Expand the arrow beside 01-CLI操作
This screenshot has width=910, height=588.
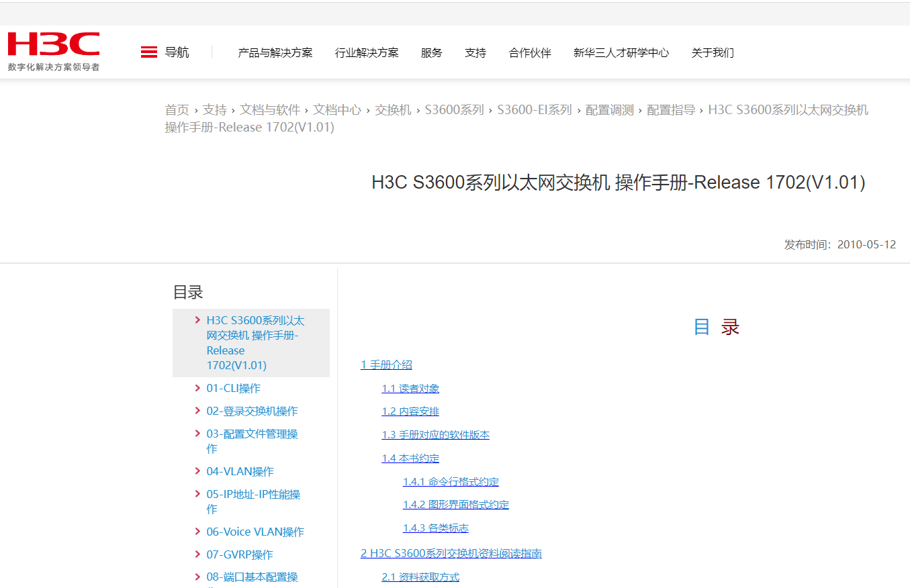click(x=197, y=388)
